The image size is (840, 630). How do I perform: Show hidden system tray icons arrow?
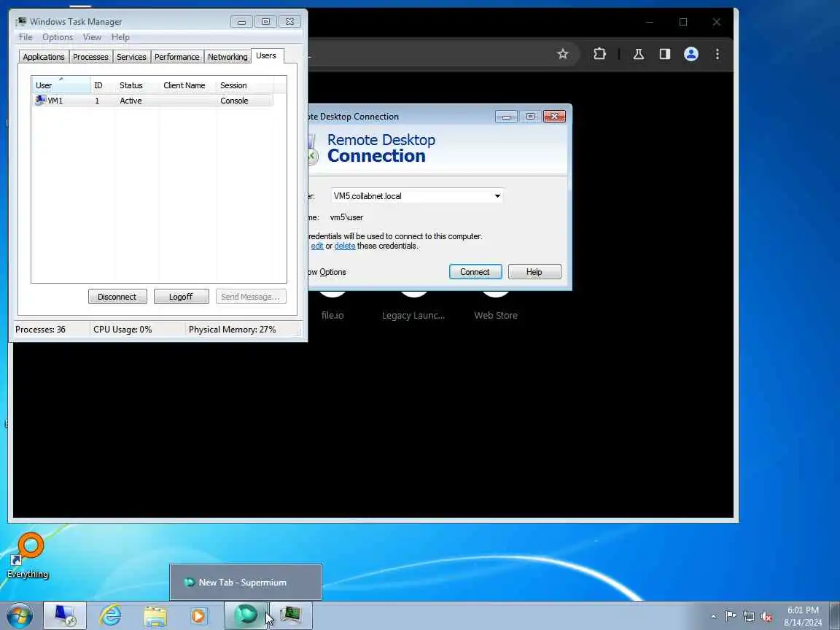pos(713,616)
